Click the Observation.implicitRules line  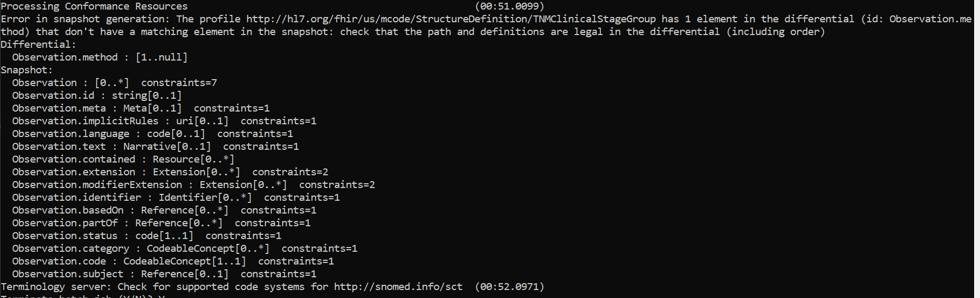164,121
